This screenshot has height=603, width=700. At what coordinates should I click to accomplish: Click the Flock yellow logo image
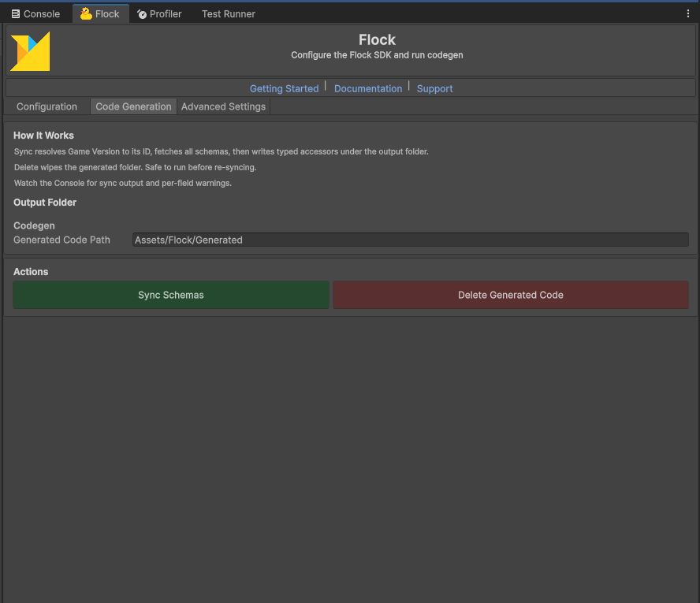pyautogui.click(x=31, y=51)
